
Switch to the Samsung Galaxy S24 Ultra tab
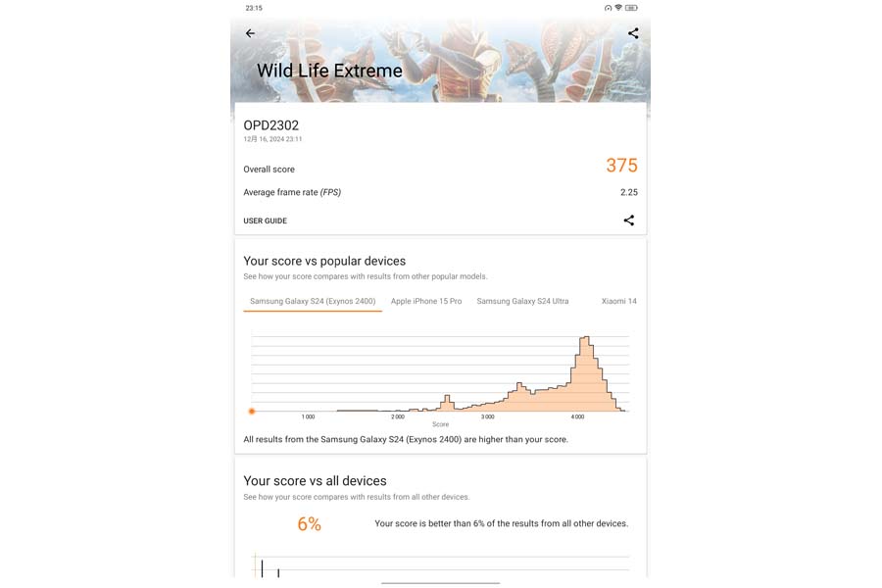tap(522, 301)
